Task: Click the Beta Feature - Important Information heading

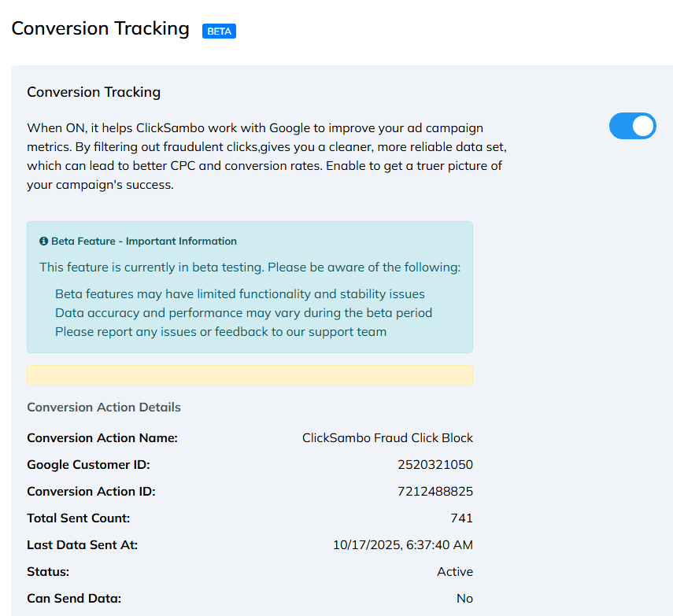Action: (143, 242)
